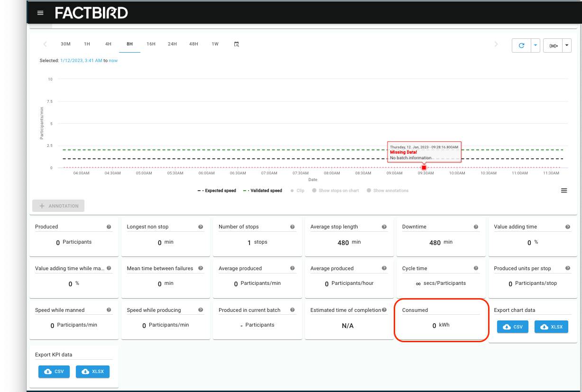Select the 16H time range
The height and width of the screenshot is (392, 582).
pos(151,44)
